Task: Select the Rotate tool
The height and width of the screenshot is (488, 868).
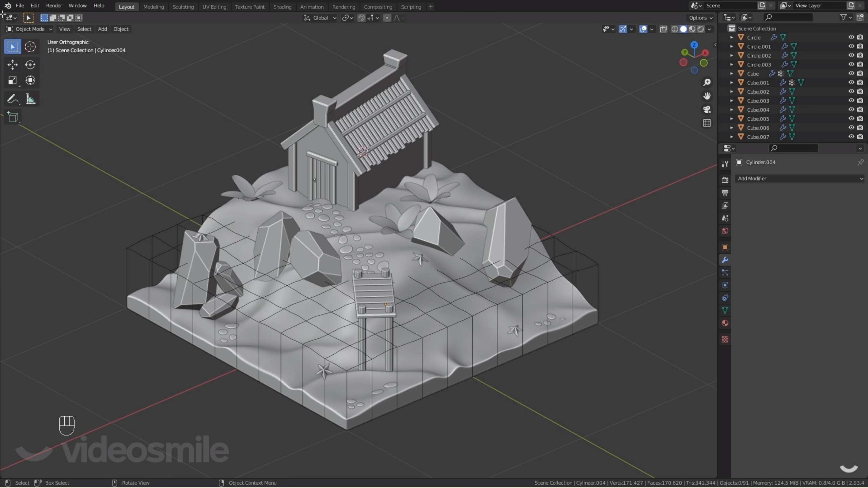Action: [30, 64]
